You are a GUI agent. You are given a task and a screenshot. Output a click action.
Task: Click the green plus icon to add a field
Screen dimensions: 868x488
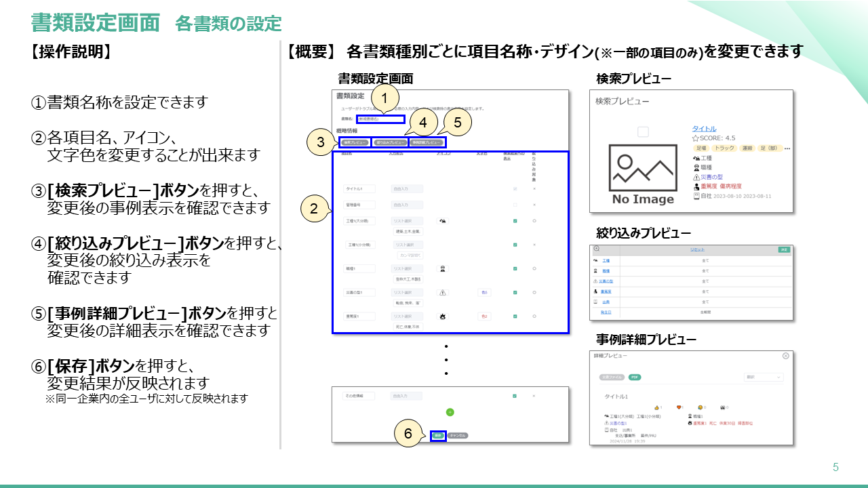coord(450,413)
